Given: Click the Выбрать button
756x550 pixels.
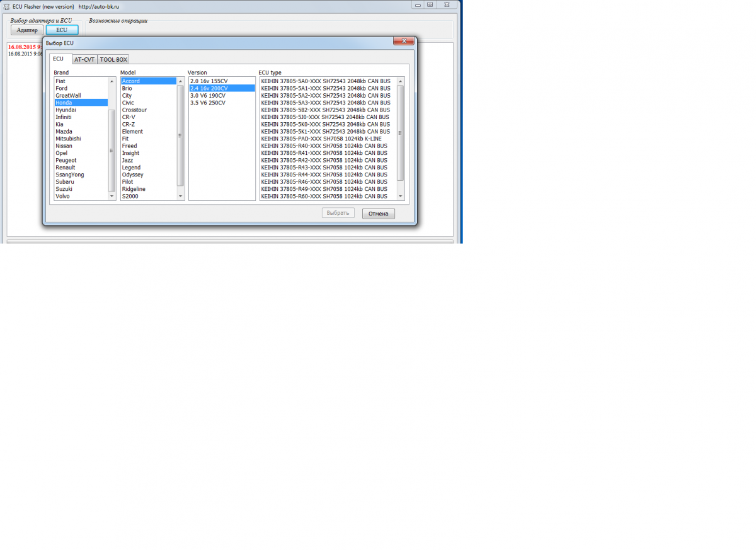Looking at the screenshot, I should 338,213.
